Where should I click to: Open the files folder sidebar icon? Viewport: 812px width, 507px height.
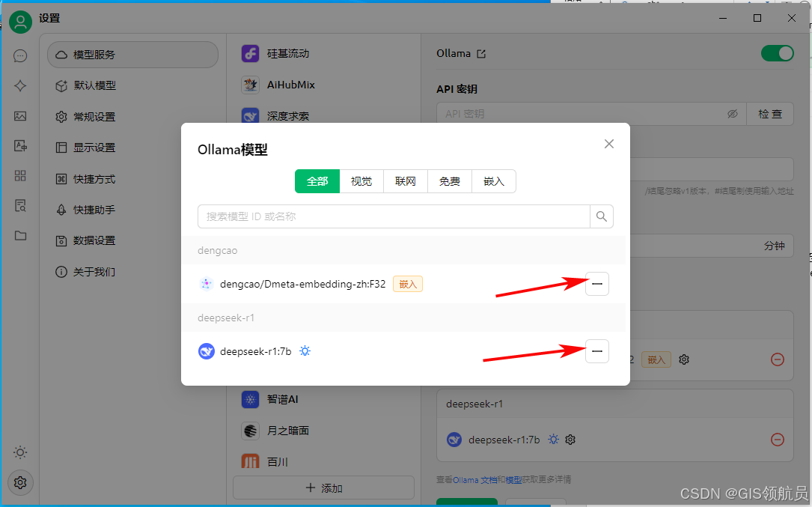(x=20, y=236)
